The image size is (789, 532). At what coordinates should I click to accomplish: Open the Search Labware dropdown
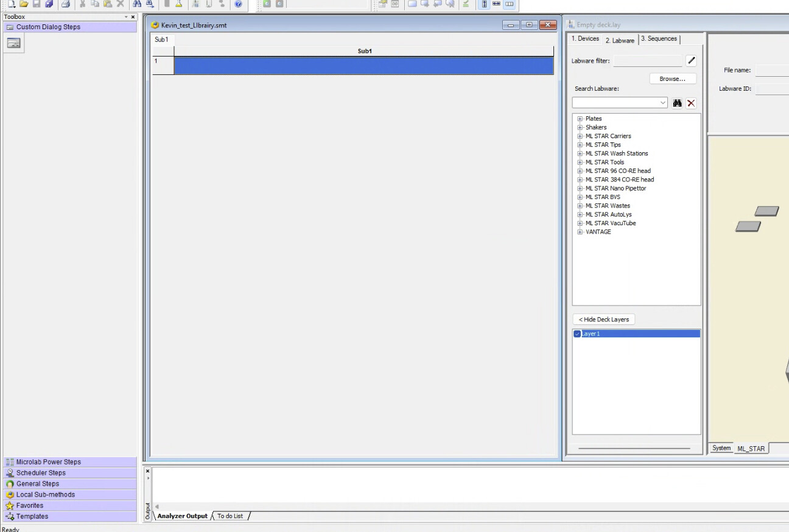[x=663, y=103]
